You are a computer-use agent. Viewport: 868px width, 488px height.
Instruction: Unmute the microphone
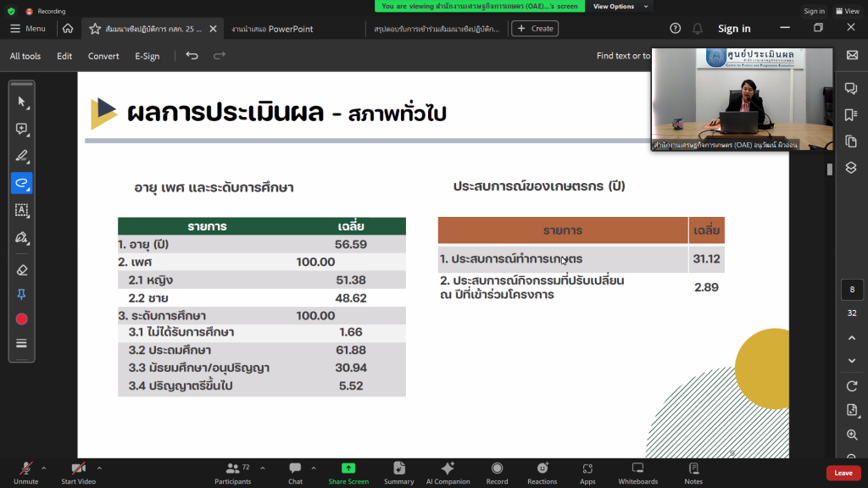(x=26, y=474)
